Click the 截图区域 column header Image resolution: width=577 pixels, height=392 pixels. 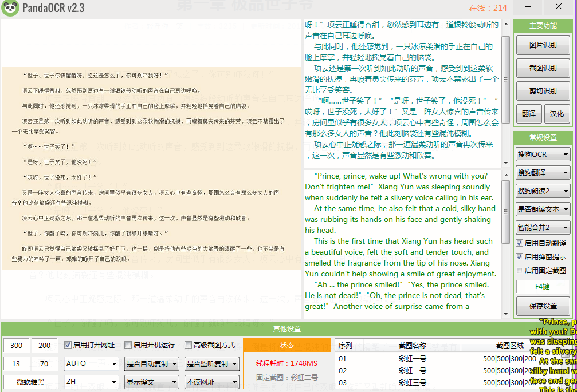coord(509,345)
